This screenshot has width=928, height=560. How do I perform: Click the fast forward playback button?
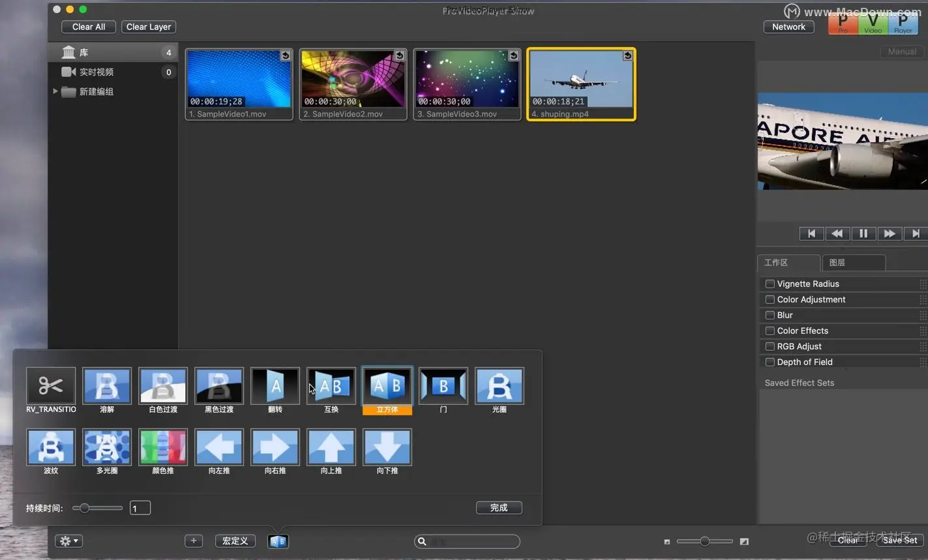point(890,233)
